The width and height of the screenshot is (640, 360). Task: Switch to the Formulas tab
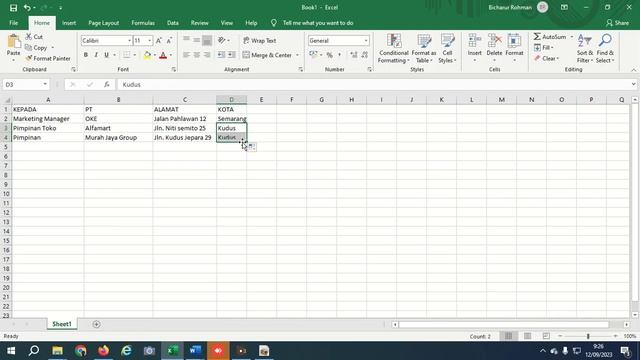[143, 23]
